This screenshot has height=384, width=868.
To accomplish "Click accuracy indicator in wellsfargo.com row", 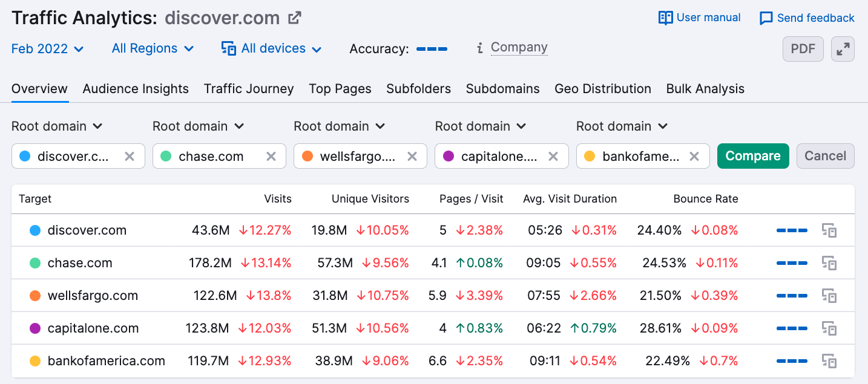I will [792, 296].
